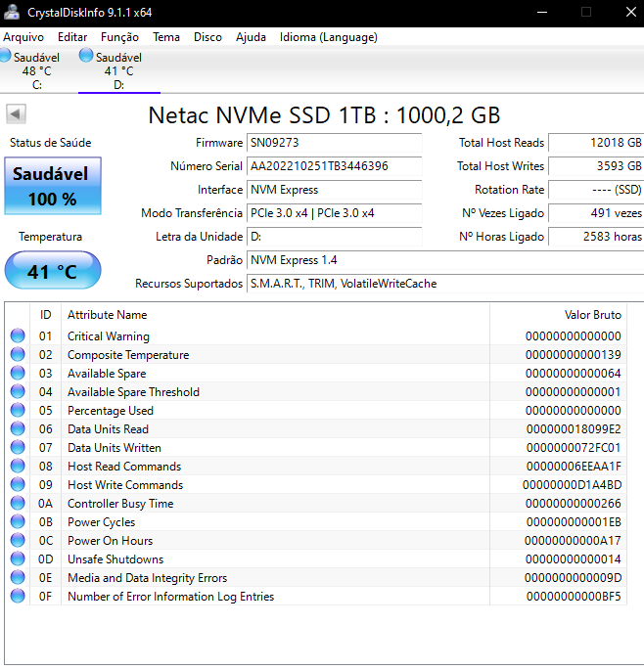This screenshot has width=644, height=670.
Task: Select the Data Units Written attribute name
Action: (115, 448)
